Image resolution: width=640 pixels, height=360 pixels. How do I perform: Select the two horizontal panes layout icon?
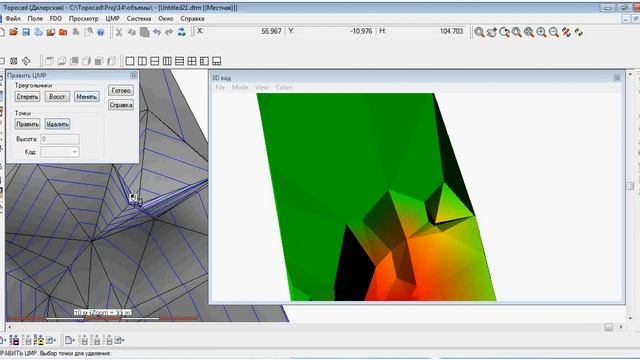coord(155,61)
